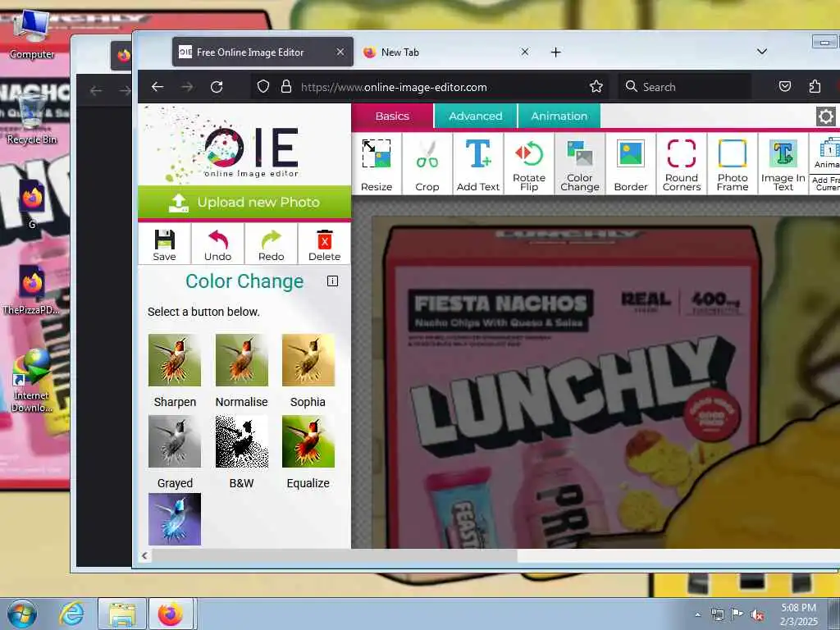This screenshot has width=840, height=630.
Task: Show hidden tray icons arrow
Action: [x=697, y=614]
